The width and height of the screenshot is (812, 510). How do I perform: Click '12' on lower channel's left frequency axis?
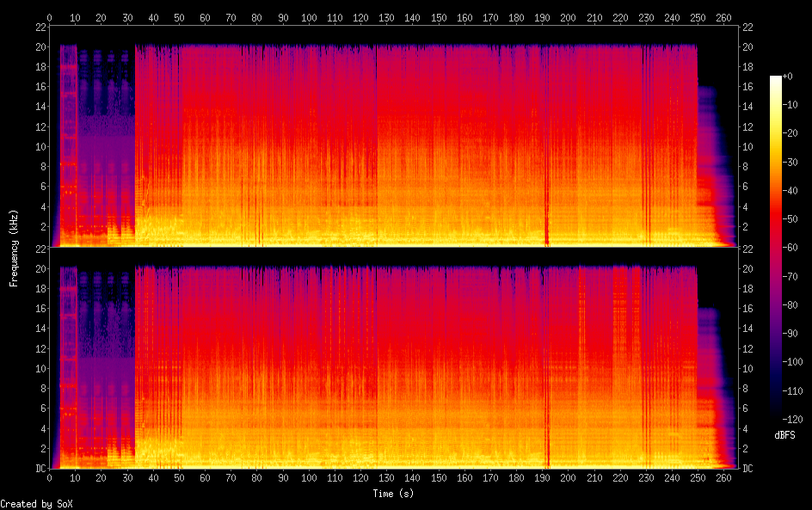point(40,348)
